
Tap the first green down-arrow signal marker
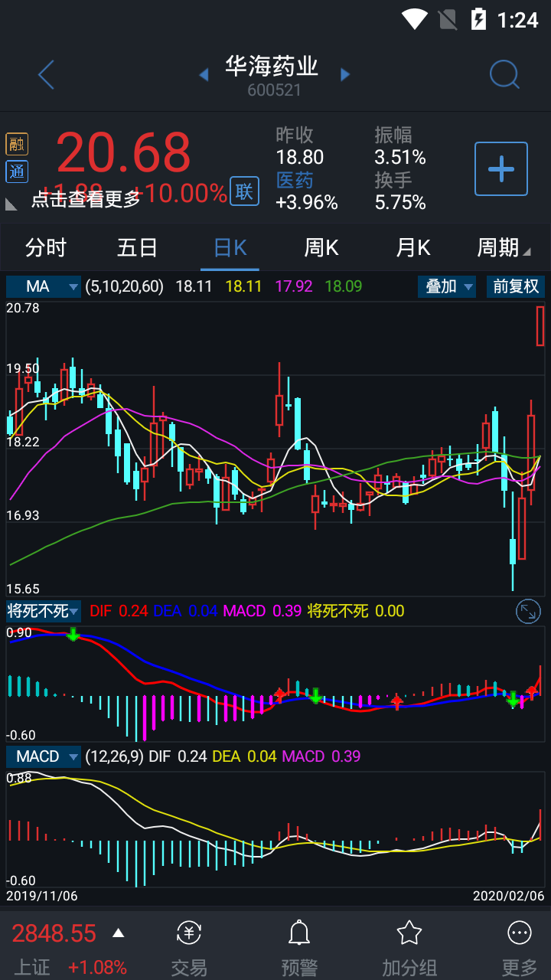[73, 634]
